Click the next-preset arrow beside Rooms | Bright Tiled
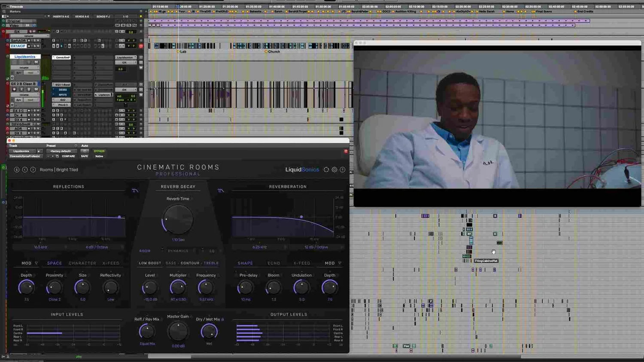 (x=33, y=169)
